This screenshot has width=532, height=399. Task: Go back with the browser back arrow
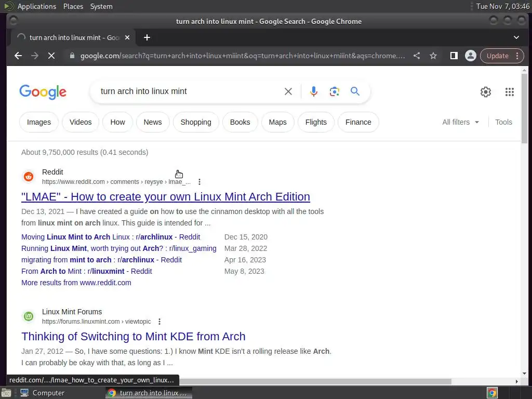pos(18,56)
